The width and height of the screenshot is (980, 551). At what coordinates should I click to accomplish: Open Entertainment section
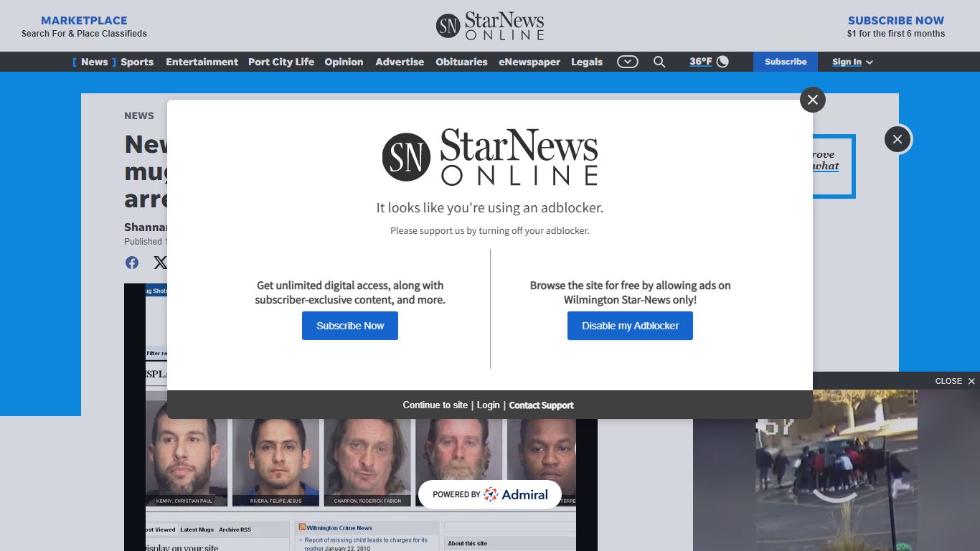[x=202, y=62]
